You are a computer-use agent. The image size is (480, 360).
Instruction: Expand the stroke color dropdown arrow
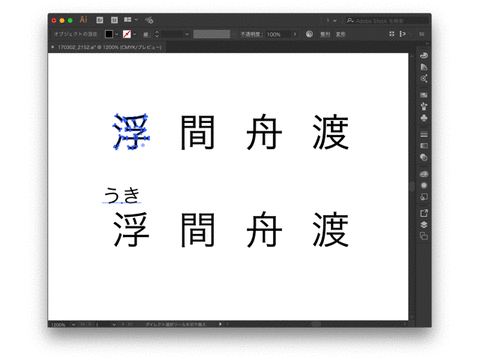pos(134,34)
